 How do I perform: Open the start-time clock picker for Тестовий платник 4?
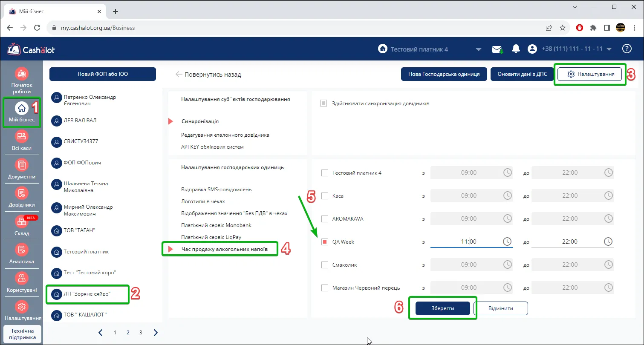[507, 172]
